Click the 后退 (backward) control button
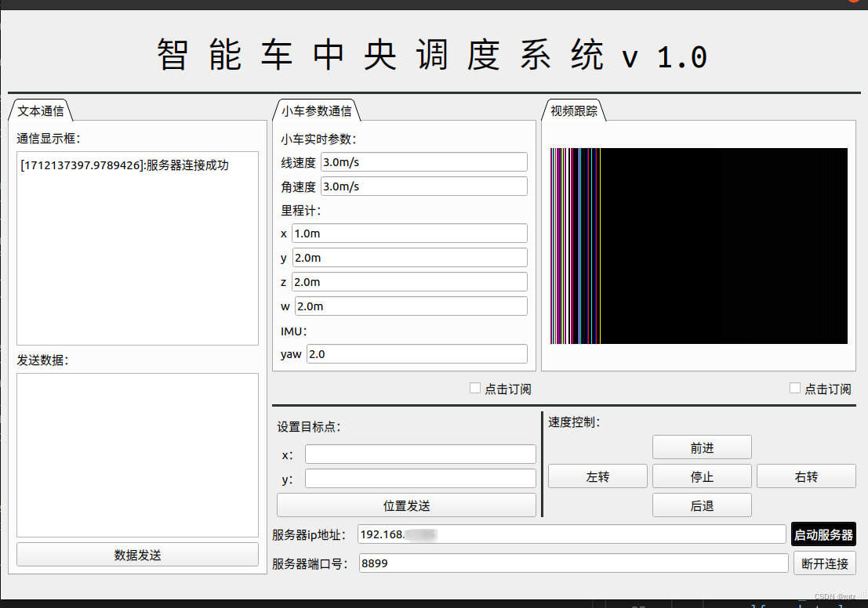Viewport: 868px width, 608px height. pyautogui.click(x=701, y=505)
